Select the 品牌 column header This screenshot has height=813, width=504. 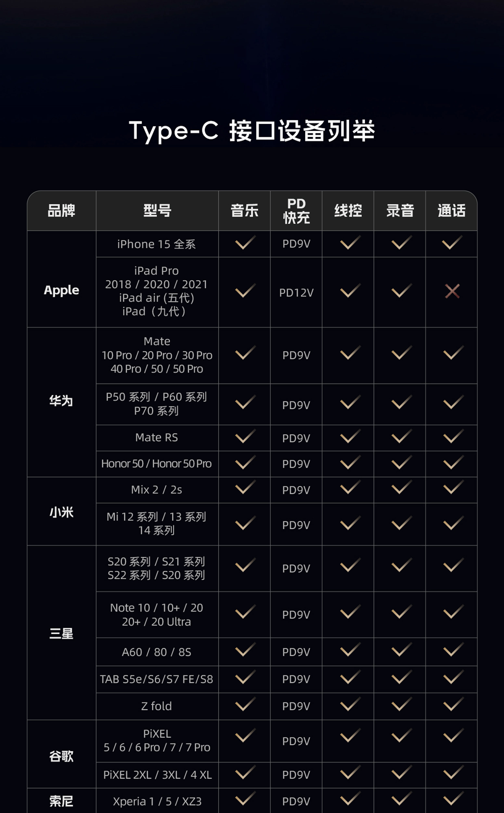[x=61, y=211]
